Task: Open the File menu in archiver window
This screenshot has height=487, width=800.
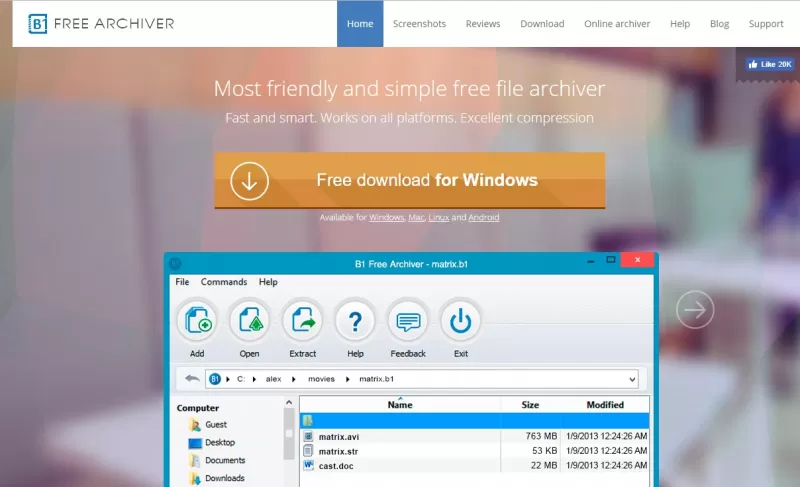Action: point(182,282)
